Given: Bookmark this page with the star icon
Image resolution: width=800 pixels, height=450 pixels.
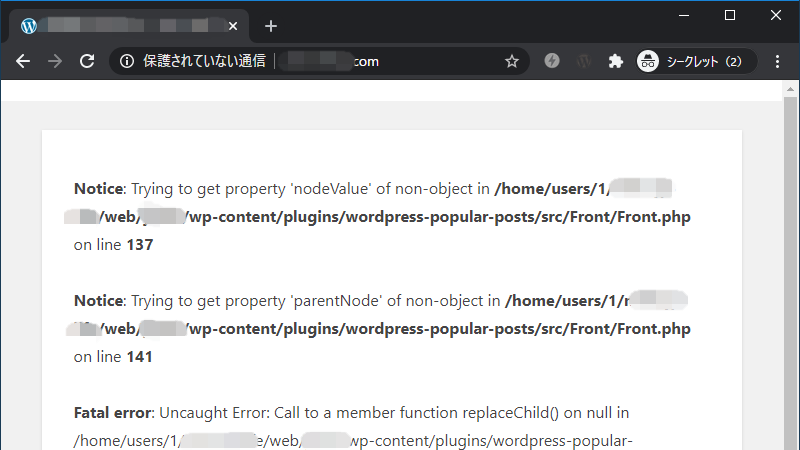Looking at the screenshot, I should pyautogui.click(x=512, y=61).
